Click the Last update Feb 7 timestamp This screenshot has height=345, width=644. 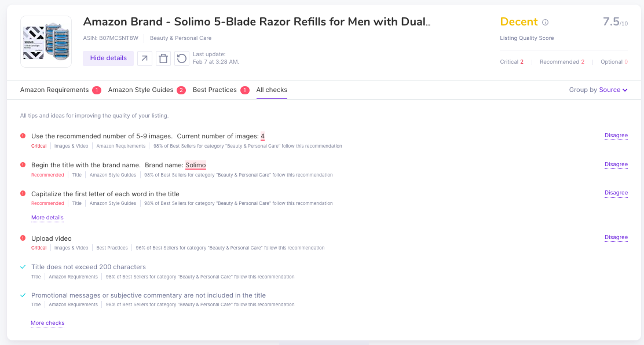216,58
